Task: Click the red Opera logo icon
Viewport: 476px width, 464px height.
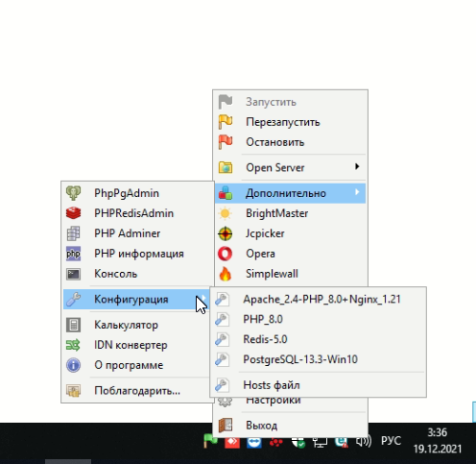Action: (x=226, y=254)
